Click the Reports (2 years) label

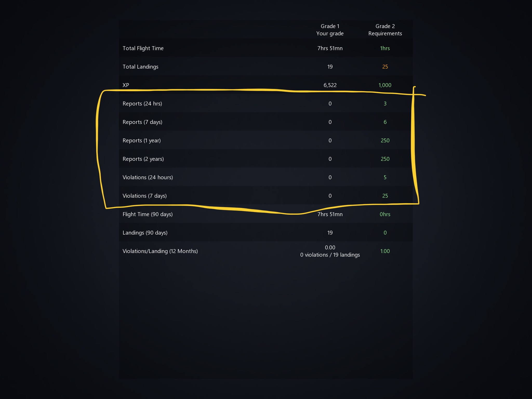[x=143, y=159]
